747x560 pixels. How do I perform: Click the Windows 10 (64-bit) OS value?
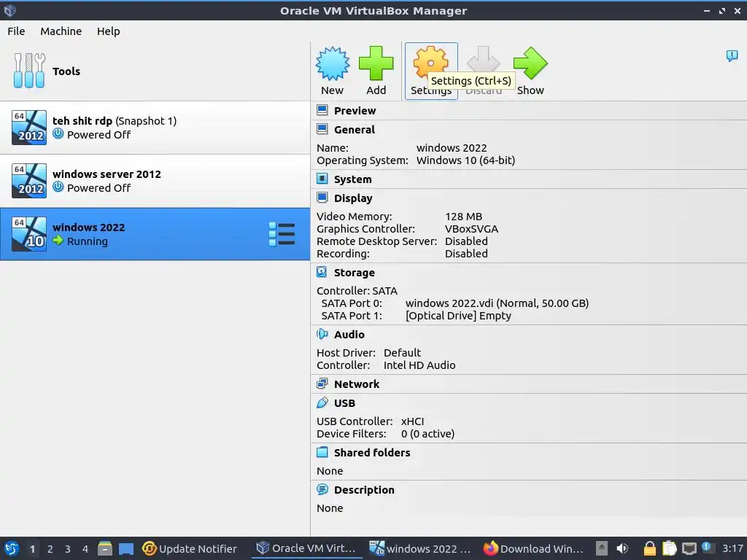click(x=465, y=160)
